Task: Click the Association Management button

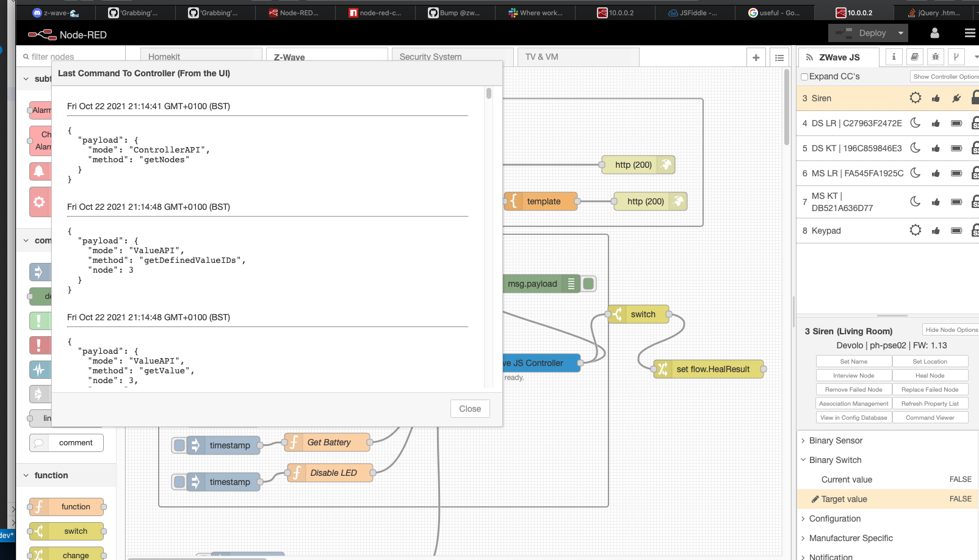Action: coord(853,403)
